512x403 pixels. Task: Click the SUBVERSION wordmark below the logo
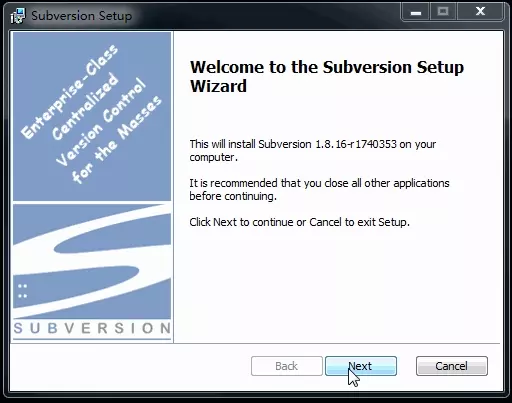[x=92, y=328]
